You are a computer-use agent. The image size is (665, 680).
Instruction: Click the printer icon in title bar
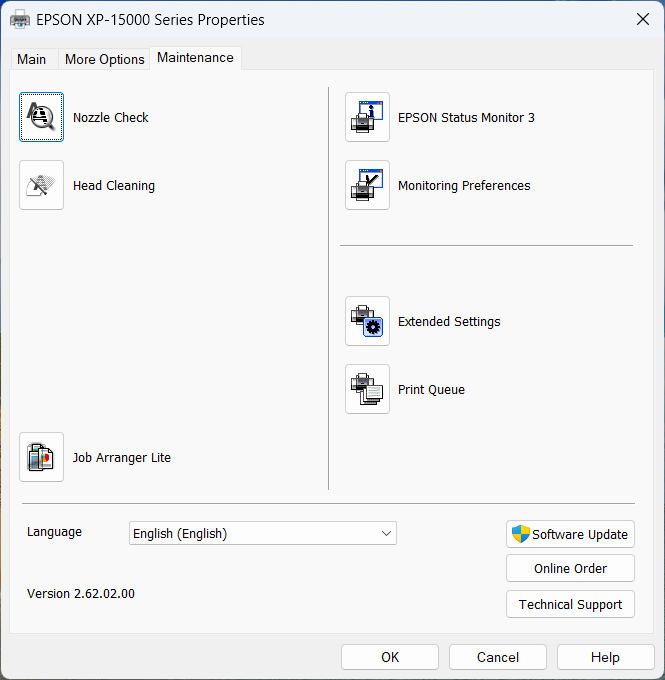pos(20,20)
